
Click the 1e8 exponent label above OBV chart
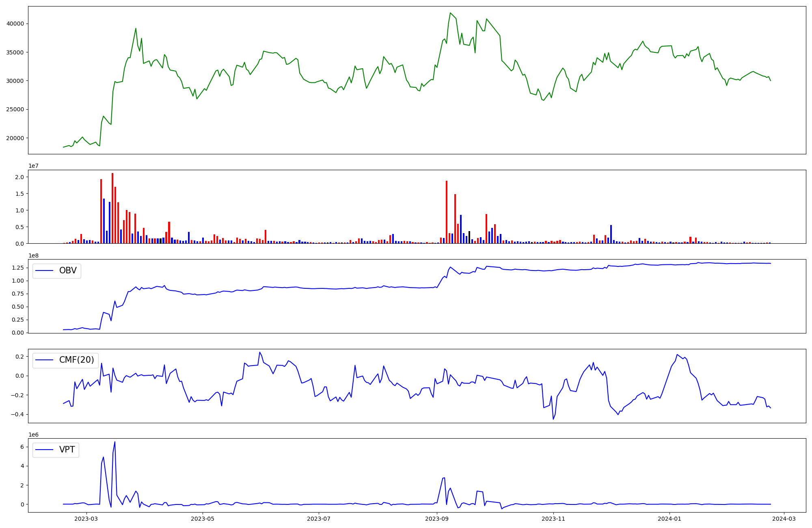pyautogui.click(x=33, y=255)
